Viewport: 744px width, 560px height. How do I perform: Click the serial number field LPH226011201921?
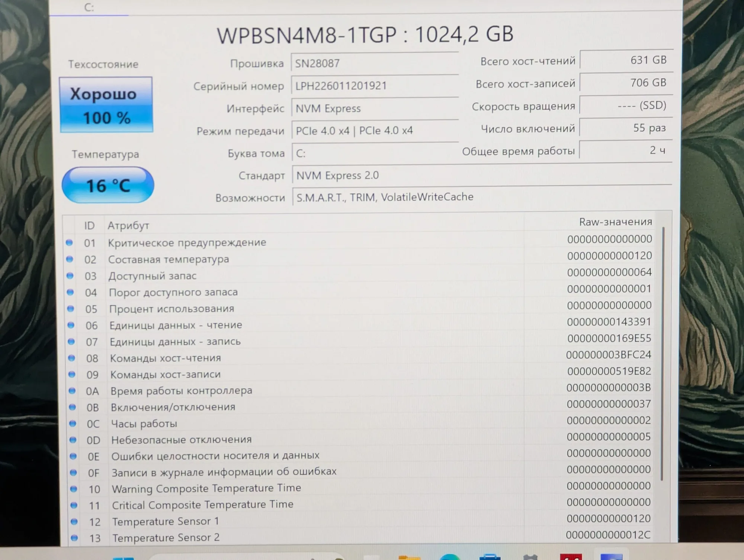[x=375, y=86]
